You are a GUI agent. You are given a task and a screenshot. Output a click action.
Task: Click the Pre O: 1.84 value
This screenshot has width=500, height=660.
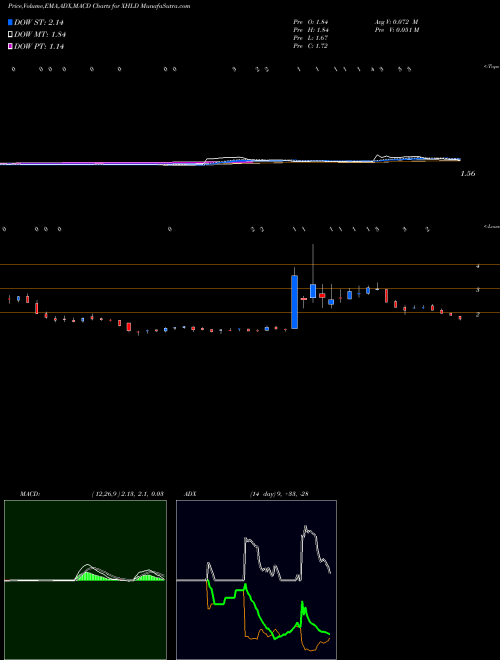311,22
